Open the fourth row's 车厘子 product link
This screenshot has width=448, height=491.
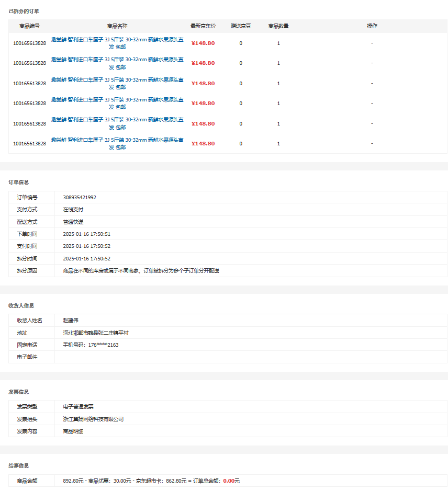coord(117,100)
